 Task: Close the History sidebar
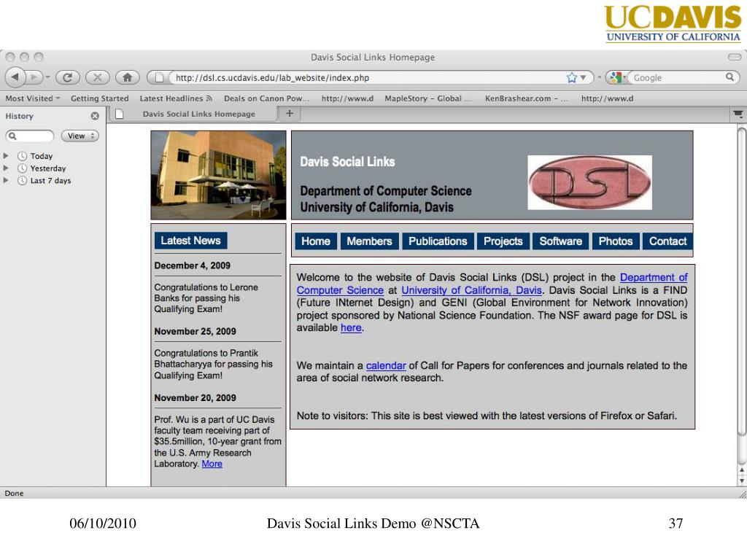[x=95, y=116]
